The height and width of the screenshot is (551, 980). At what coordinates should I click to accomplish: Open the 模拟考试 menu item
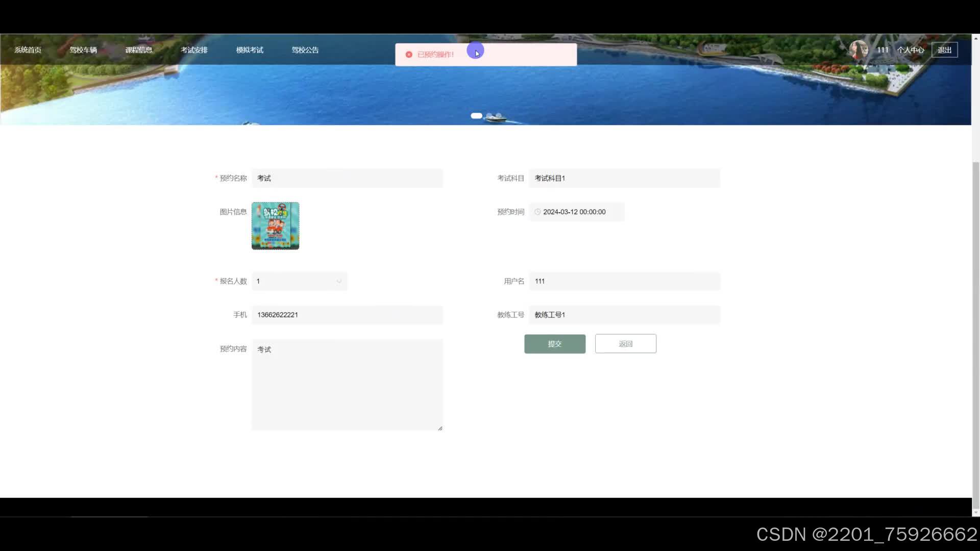tap(250, 50)
